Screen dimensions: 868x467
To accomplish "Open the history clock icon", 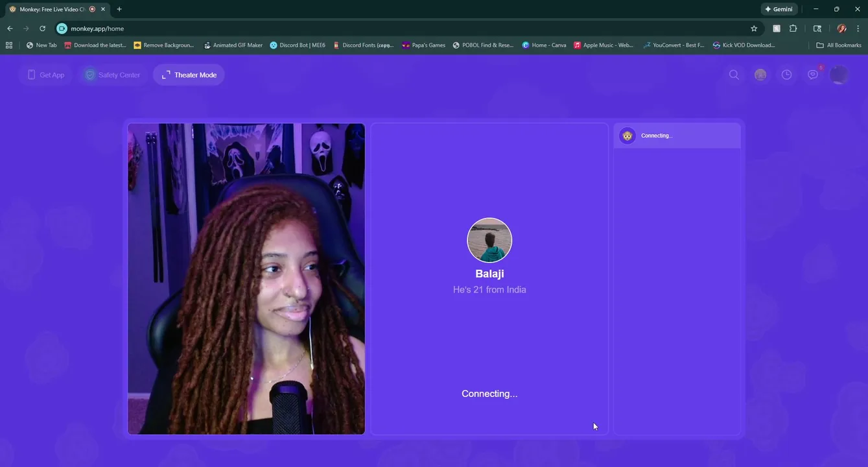I will (786, 75).
